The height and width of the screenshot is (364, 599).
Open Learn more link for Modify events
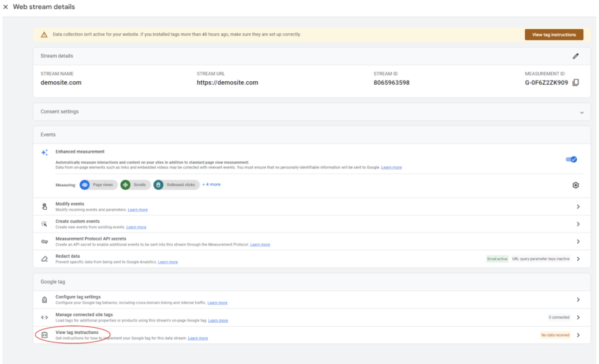coord(137,210)
